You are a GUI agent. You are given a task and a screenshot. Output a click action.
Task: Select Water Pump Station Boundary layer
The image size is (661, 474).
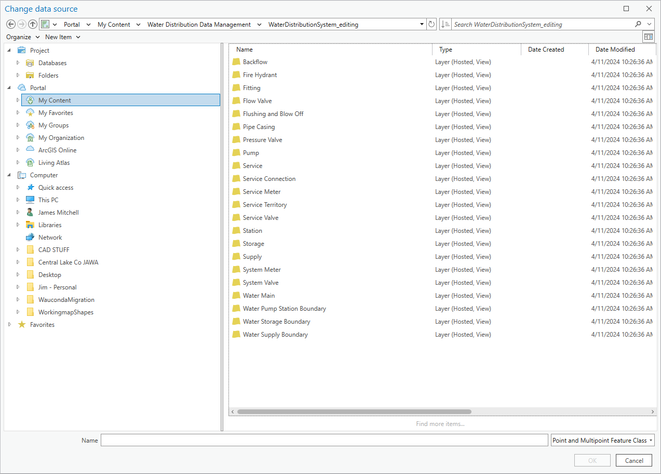coord(284,309)
